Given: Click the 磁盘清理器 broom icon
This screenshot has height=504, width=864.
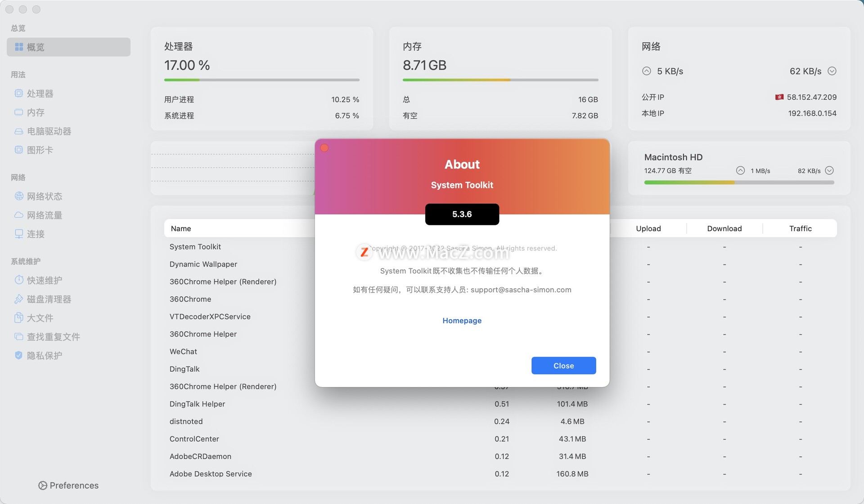Looking at the screenshot, I should 18,299.
